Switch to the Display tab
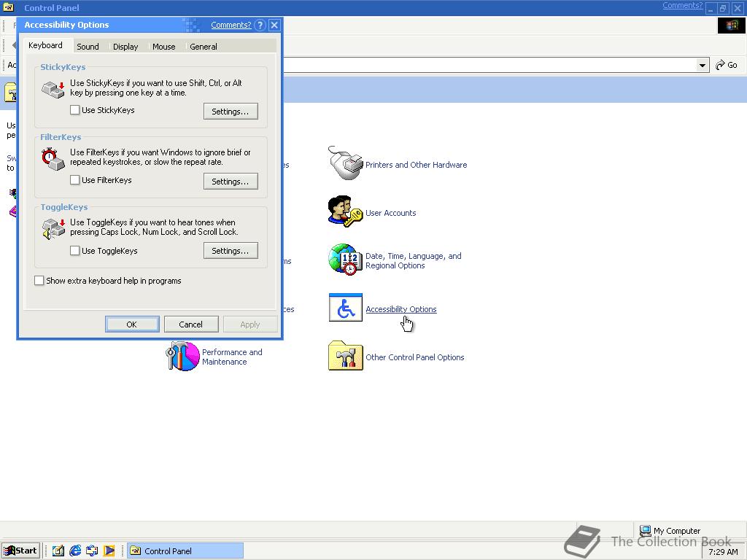Viewport: 747px width, 560px height. (125, 47)
